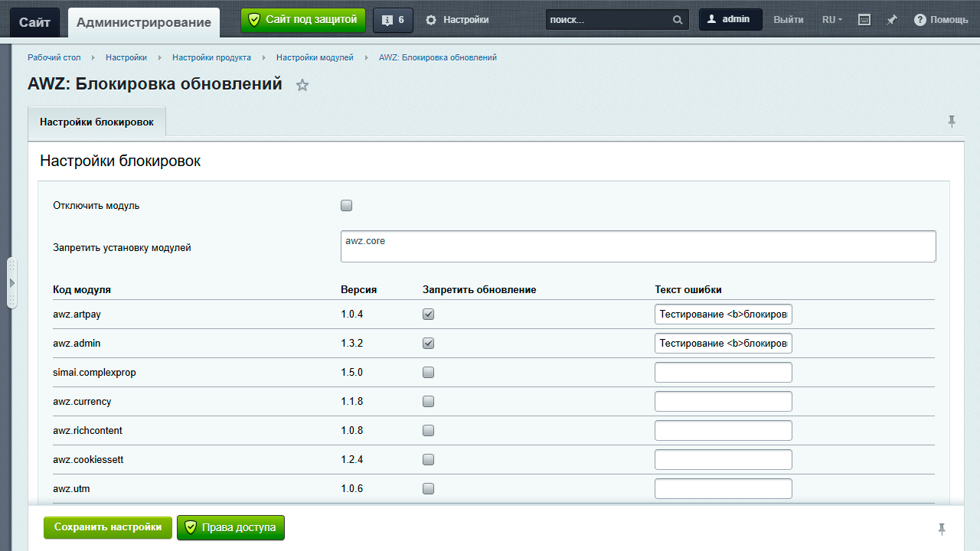Click the pin icon at tab row right

point(952,122)
